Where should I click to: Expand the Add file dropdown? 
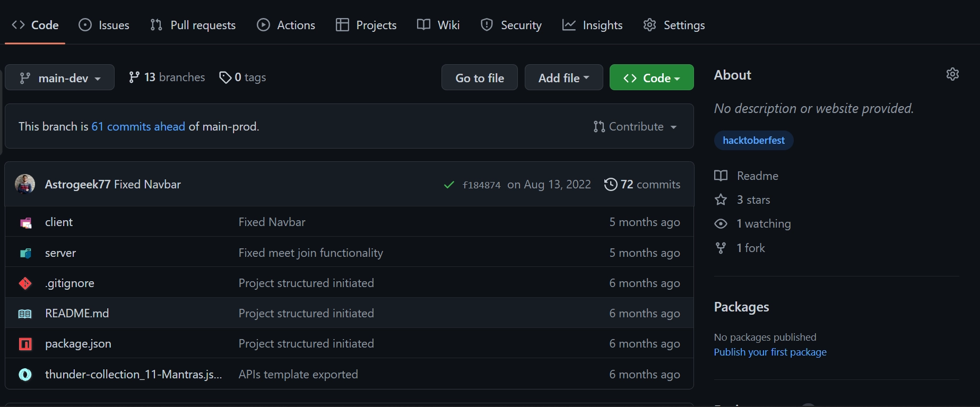pos(563,78)
